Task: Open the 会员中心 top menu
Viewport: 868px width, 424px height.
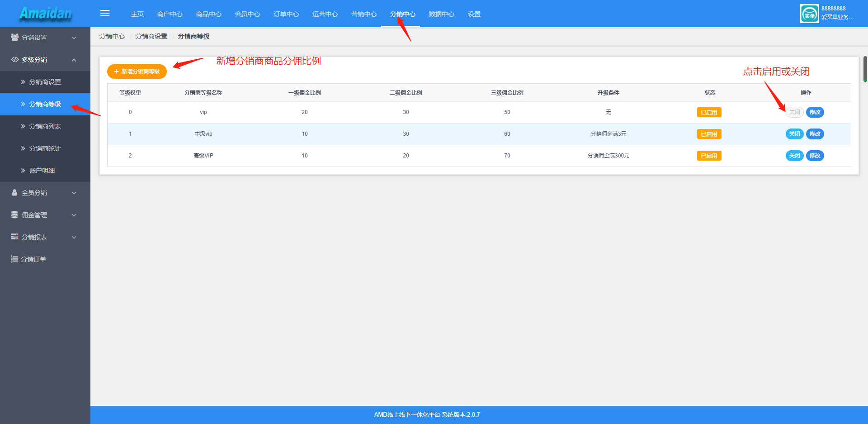Action: (248, 14)
